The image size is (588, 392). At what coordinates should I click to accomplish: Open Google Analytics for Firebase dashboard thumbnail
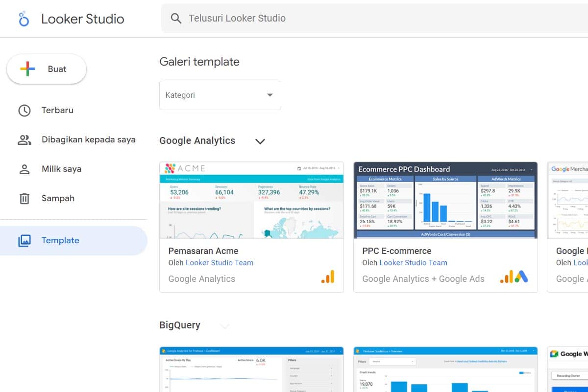pos(251,369)
